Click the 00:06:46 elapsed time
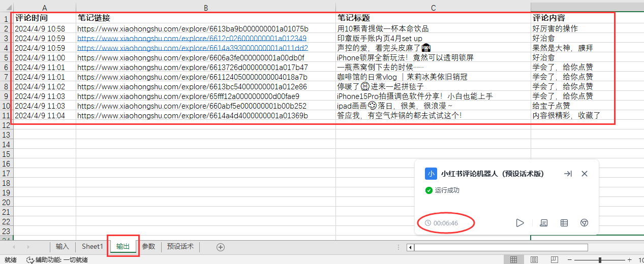The width and height of the screenshot is (644, 264). 445,223
